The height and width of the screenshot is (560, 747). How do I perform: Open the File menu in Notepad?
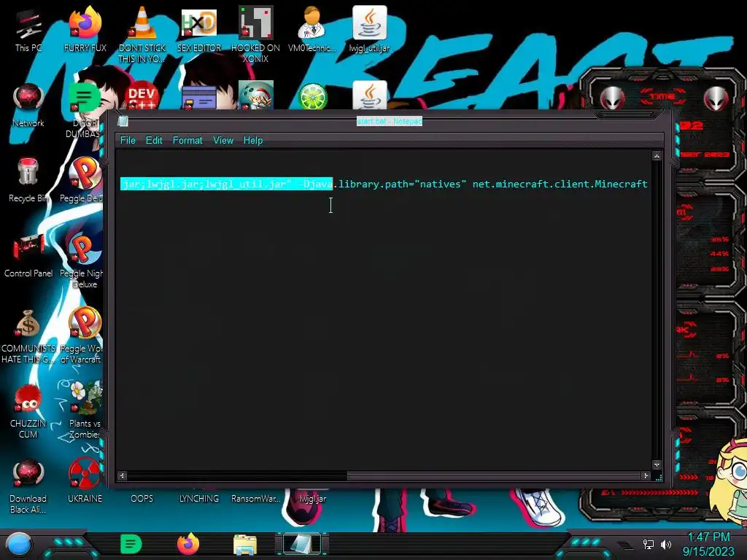(x=128, y=141)
